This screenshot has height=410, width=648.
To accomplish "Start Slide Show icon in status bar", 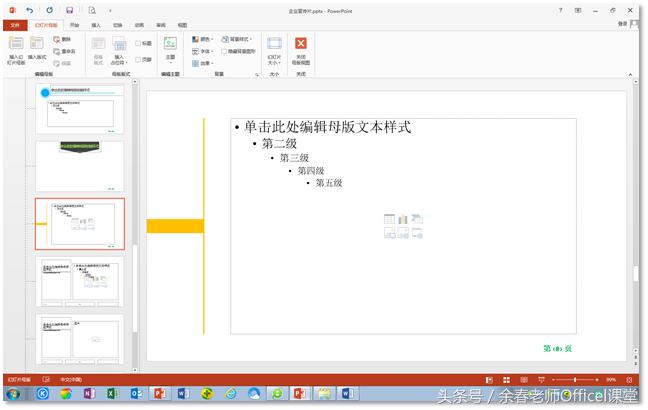I will click(x=541, y=379).
